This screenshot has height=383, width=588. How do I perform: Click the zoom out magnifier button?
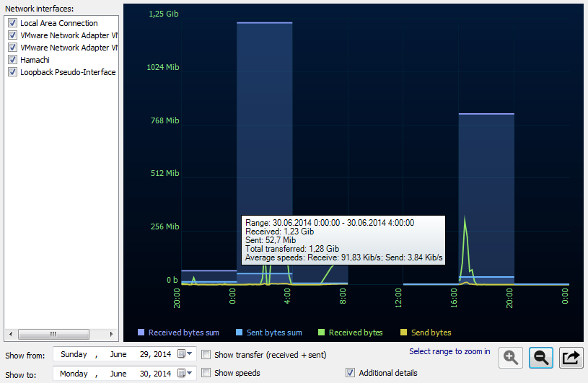pos(541,357)
